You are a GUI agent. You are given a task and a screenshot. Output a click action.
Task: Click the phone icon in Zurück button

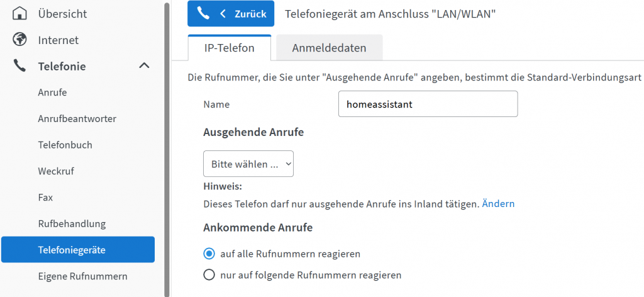coord(203,14)
